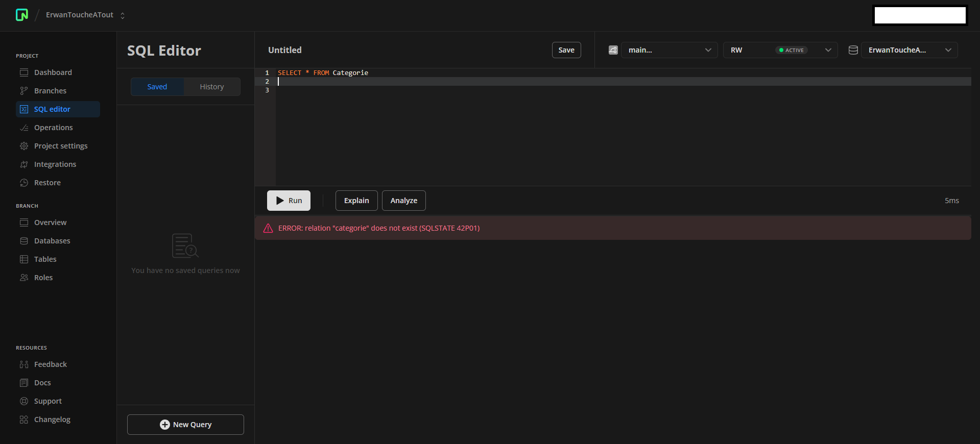Expand the RW active compute dropdown
This screenshot has width=980, height=444.
[780, 50]
